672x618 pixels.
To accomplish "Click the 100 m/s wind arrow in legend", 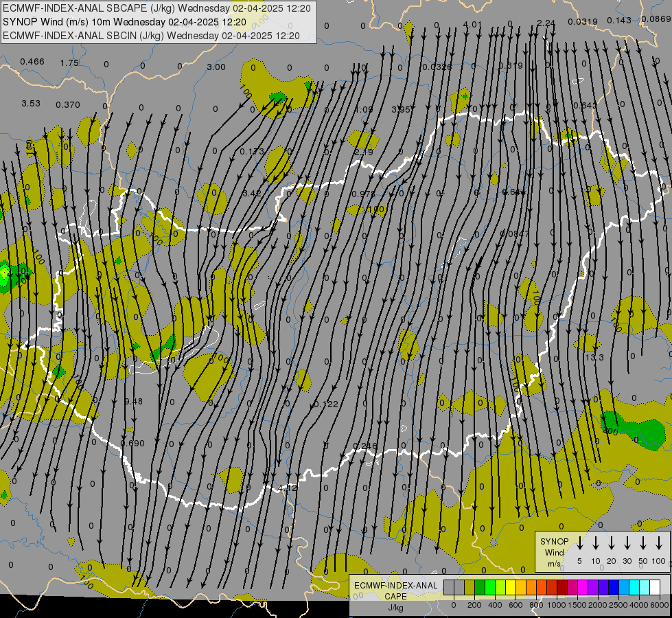I will pyautogui.click(x=659, y=543).
